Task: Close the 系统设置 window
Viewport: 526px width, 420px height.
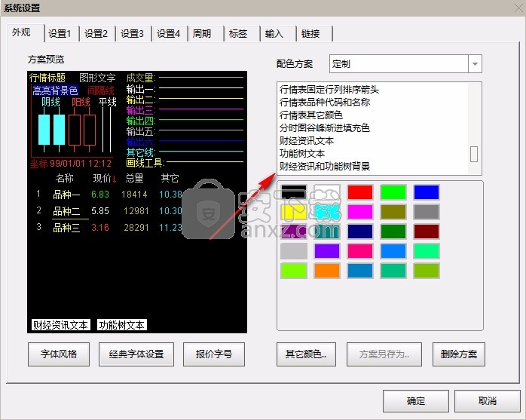Action: click(x=518, y=8)
